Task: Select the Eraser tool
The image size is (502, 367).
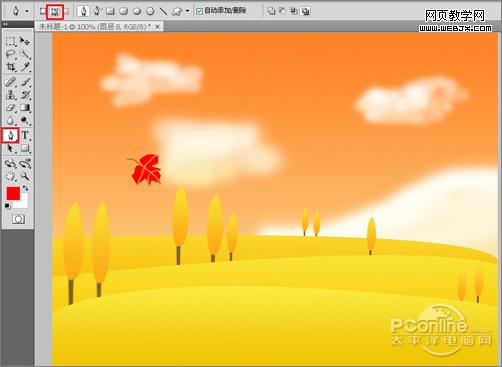Action: pyautogui.click(x=10, y=108)
